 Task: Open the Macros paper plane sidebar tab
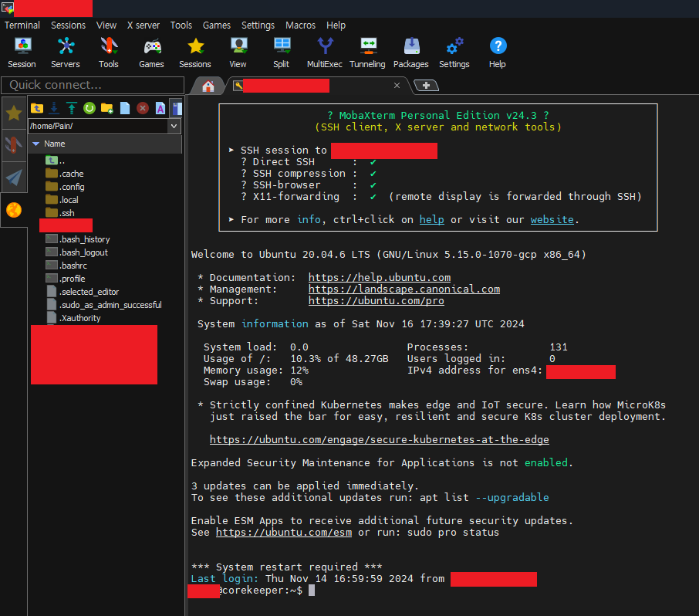tap(14, 177)
